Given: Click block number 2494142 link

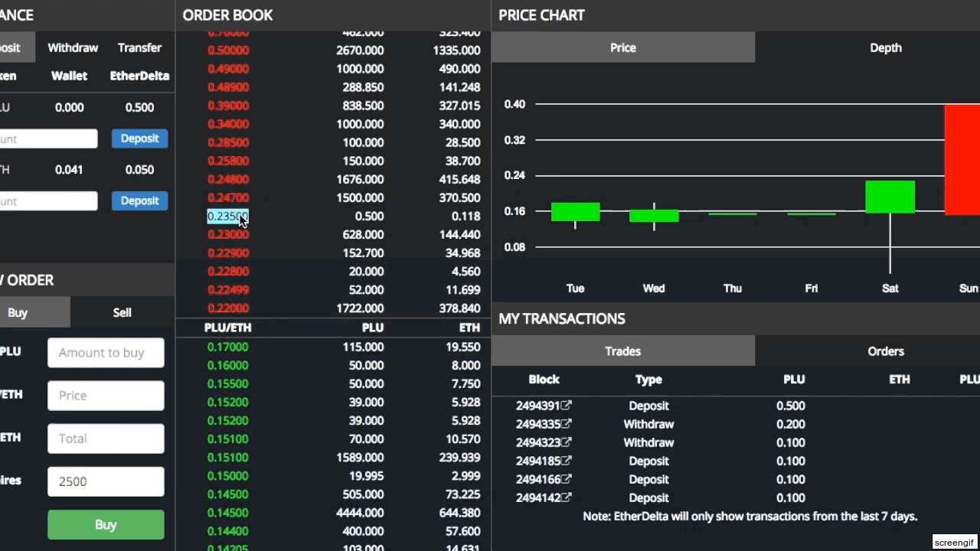Looking at the screenshot, I should tap(539, 497).
